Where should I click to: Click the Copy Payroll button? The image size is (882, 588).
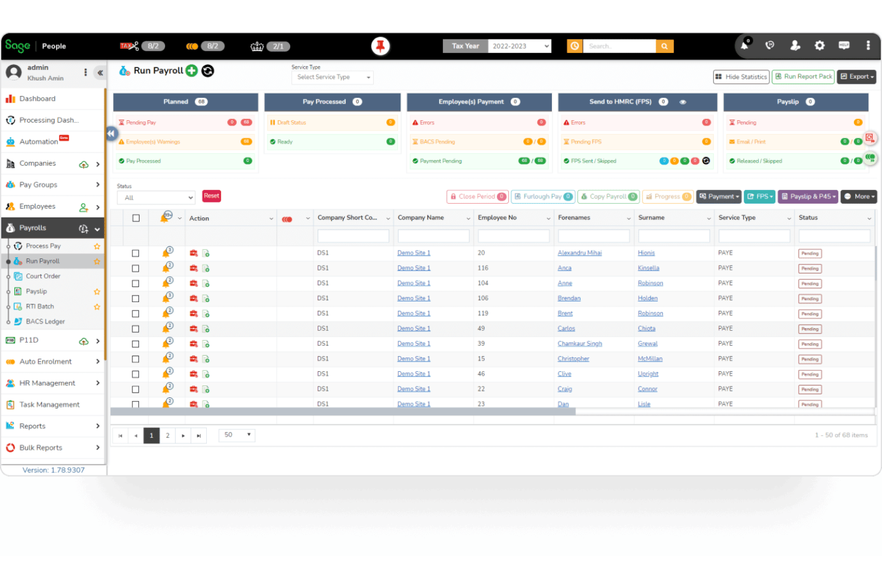point(609,197)
